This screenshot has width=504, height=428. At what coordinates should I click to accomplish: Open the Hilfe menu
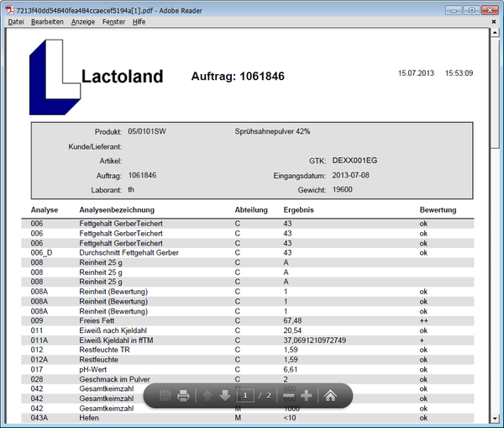click(139, 22)
